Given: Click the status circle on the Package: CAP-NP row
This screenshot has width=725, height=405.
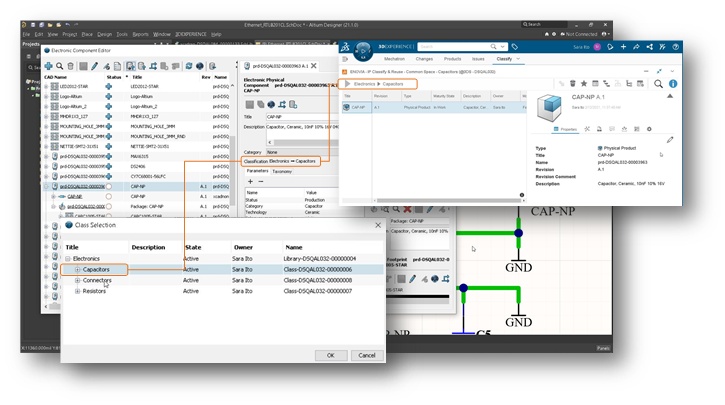Looking at the screenshot, I should pos(109,206).
